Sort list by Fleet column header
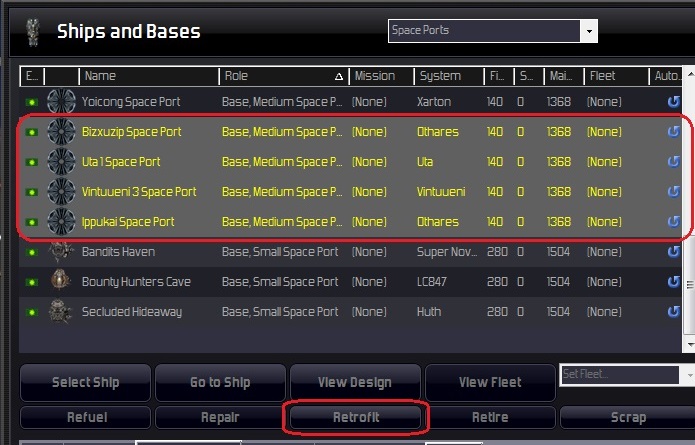This screenshot has width=695, height=445. point(617,76)
